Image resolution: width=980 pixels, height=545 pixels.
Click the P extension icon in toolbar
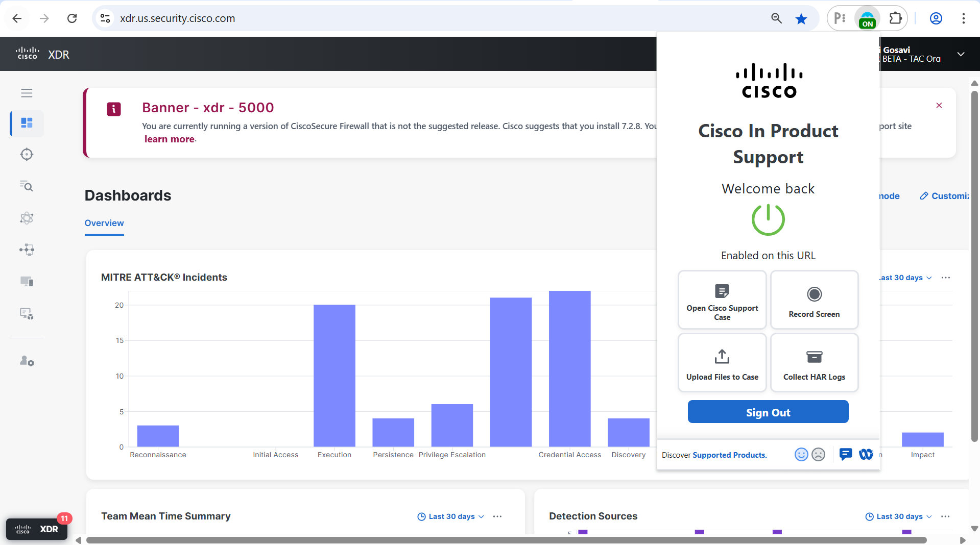(840, 18)
